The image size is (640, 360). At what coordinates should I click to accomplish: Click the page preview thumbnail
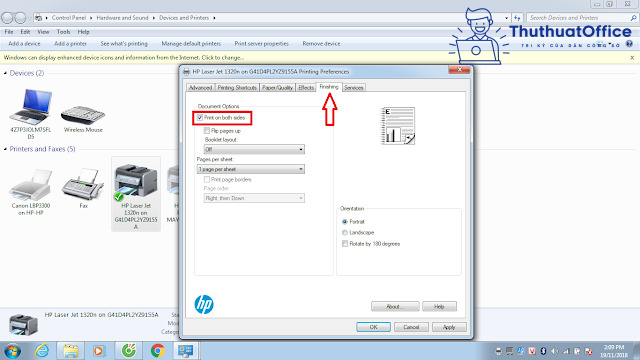(398, 126)
